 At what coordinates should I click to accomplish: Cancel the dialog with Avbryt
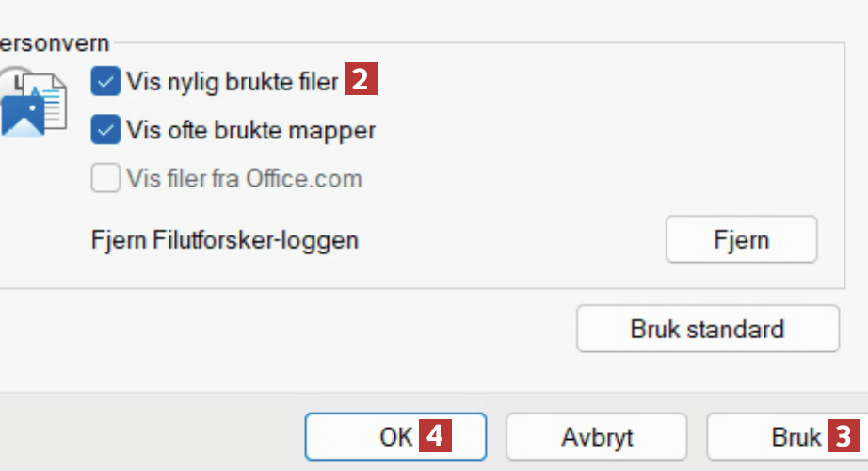tap(597, 437)
